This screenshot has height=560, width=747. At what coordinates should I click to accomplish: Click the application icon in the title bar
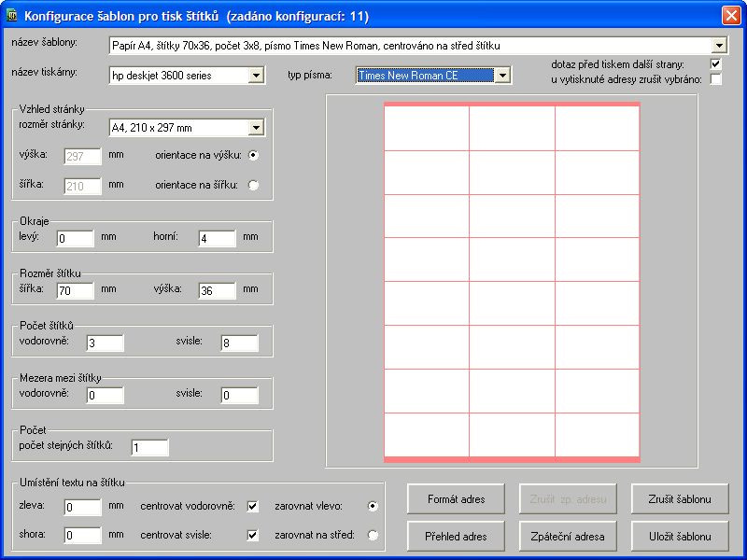pyautogui.click(x=11, y=15)
